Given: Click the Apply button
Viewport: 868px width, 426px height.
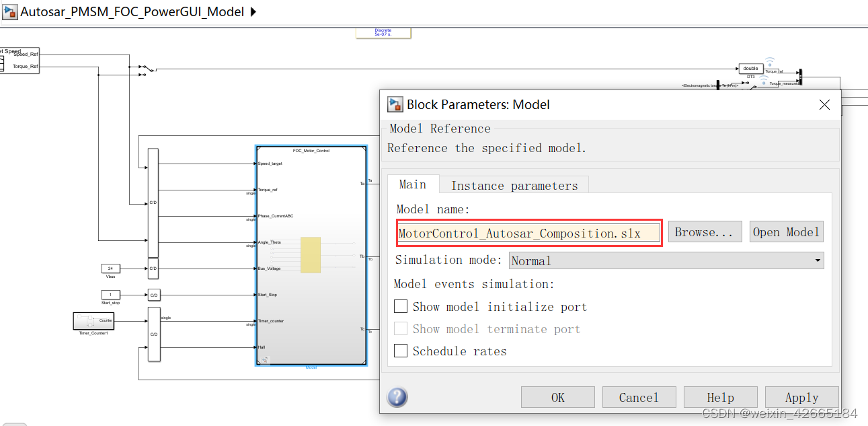Looking at the screenshot, I should 801,397.
